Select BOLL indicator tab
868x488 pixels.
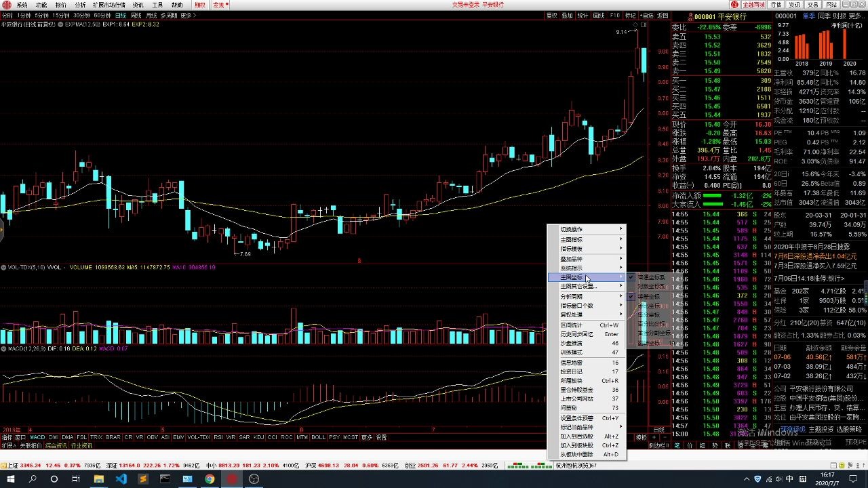pyautogui.click(x=318, y=437)
